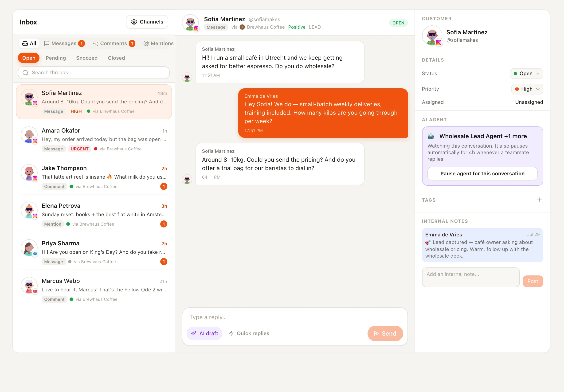Open Quick replies
Screen dimensions: 564x392
click(x=249, y=333)
